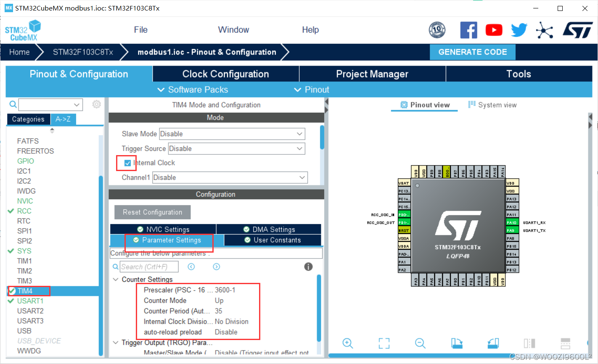This screenshot has width=598, height=364.
Task: Open the File menu
Action: [x=140, y=30]
